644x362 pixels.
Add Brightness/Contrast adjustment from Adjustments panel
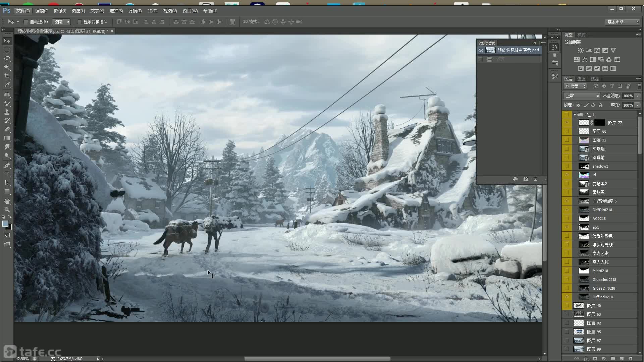click(x=581, y=50)
